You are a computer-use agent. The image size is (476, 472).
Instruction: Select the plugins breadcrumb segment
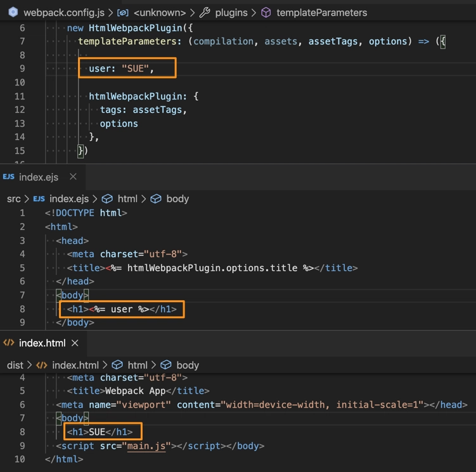point(231,13)
